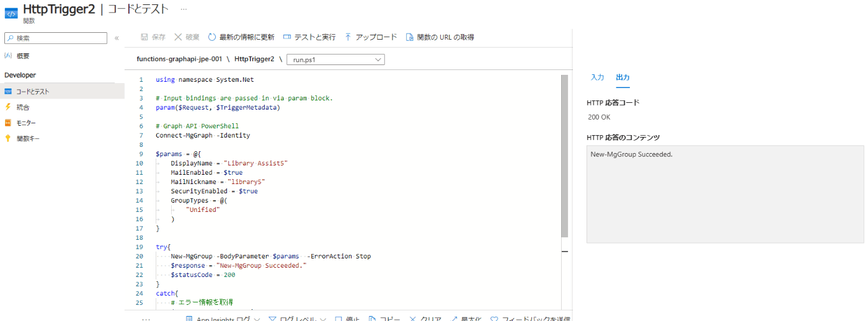Select コードとテスト in the Developer menu
Viewport: 868px width, 321px height.
(62, 91)
